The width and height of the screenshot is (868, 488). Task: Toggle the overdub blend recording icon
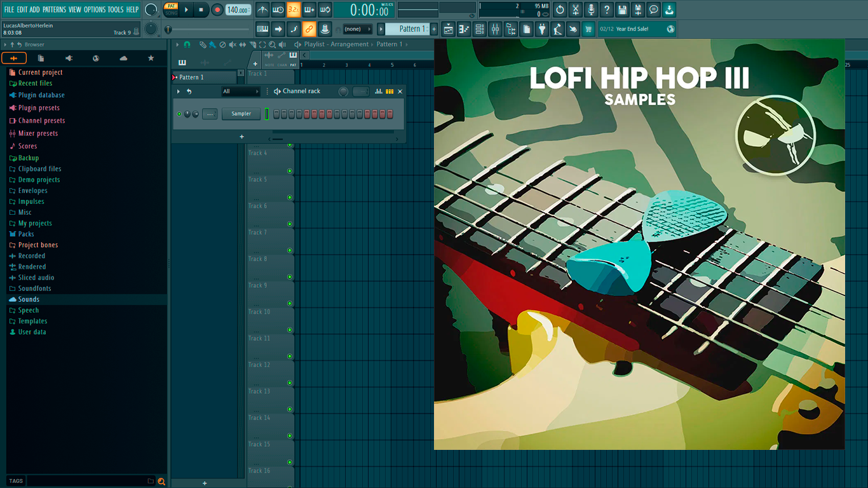tap(309, 10)
